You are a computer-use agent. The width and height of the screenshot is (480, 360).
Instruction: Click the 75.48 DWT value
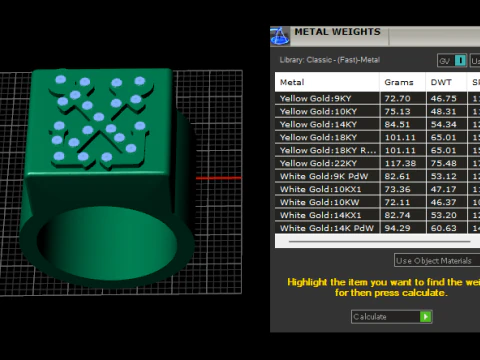pyautogui.click(x=443, y=164)
